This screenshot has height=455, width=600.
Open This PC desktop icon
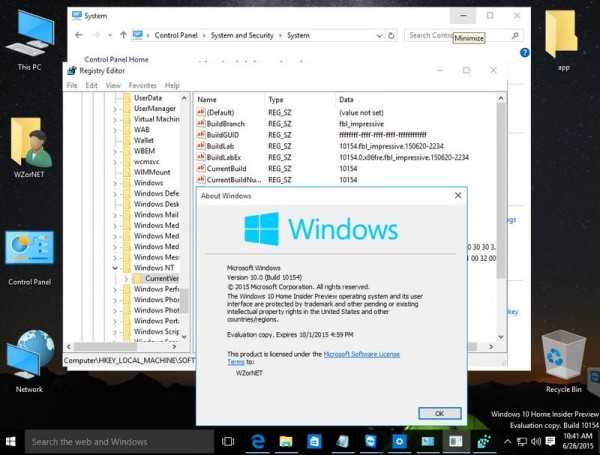pyautogui.click(x=29, y=40)
